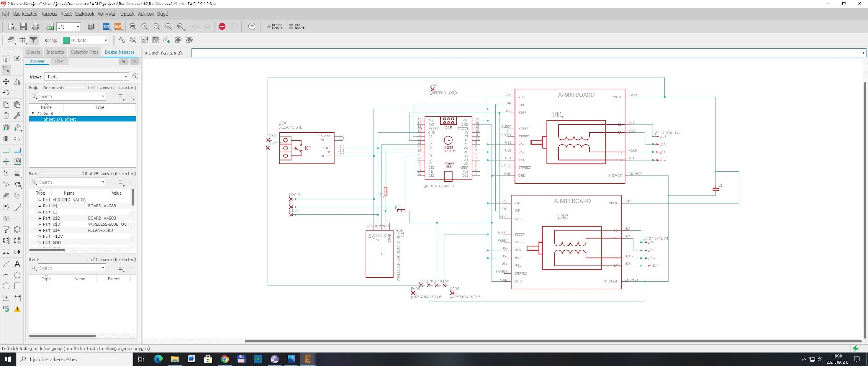Select the Label tool with AB icon

click(17, 161)
